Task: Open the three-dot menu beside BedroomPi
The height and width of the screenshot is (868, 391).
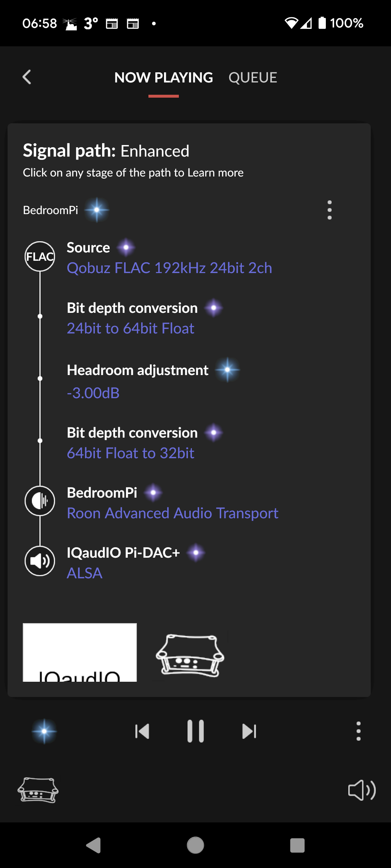Action: (x=329, y=210)
